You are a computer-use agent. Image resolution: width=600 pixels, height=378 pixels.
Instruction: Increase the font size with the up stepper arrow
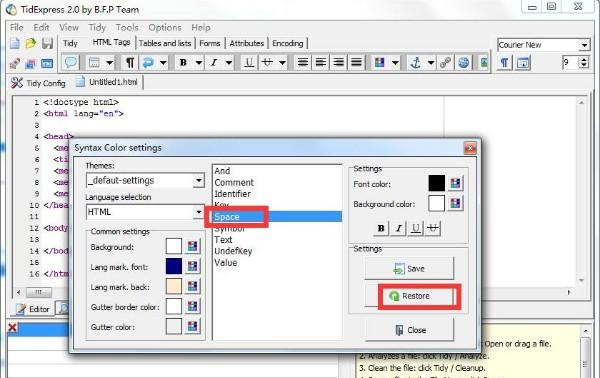click(x=584, y=59)
